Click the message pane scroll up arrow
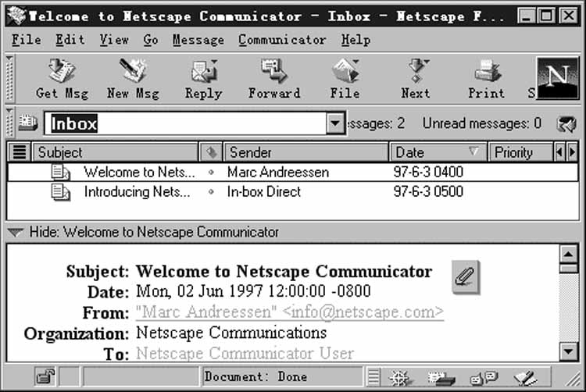586x392 pixels. pos(569,255)
